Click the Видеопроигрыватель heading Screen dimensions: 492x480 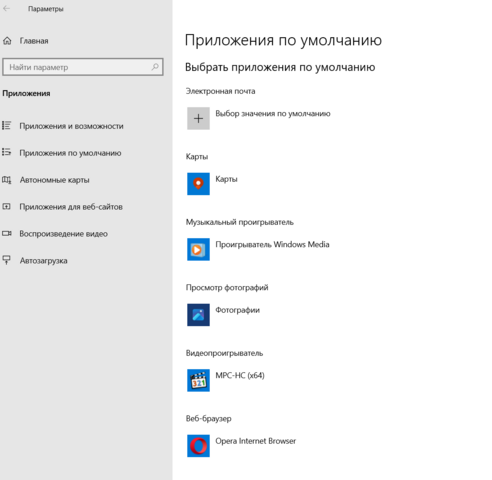224,353
